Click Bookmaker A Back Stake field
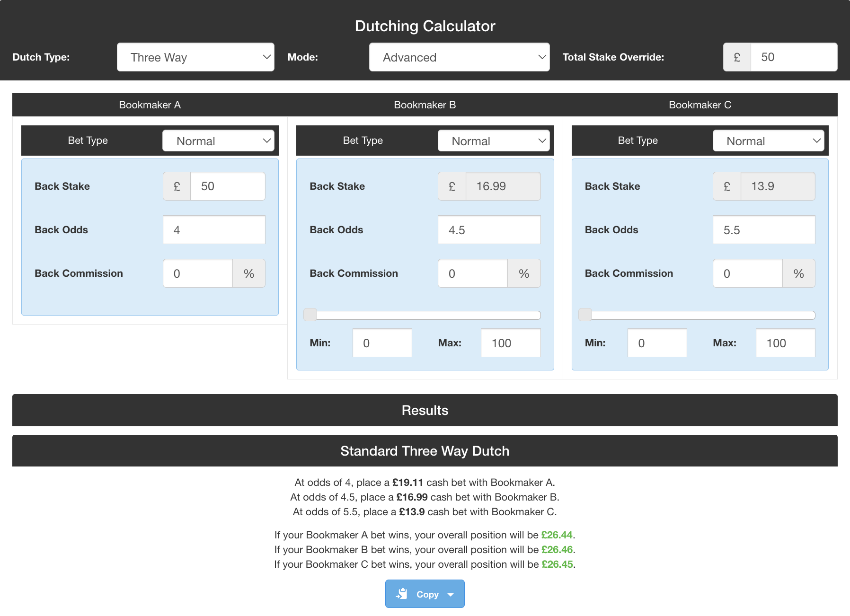The image size is (850, 616). click(x=228, y=186)
